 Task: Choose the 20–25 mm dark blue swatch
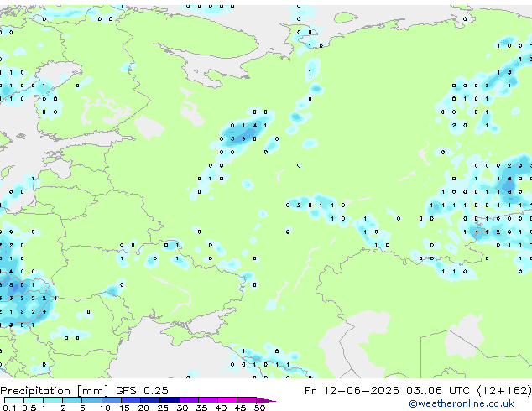(150, 400)
